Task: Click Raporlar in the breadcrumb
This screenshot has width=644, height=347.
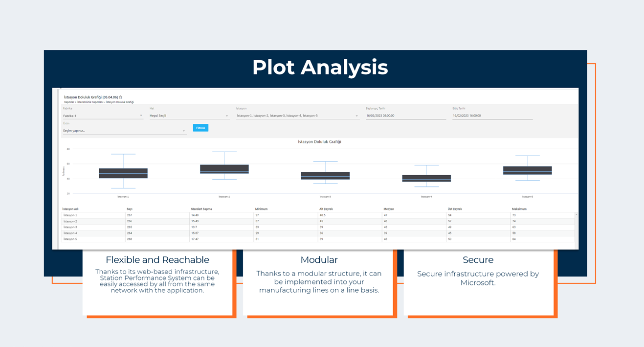Action: point(69,102)
